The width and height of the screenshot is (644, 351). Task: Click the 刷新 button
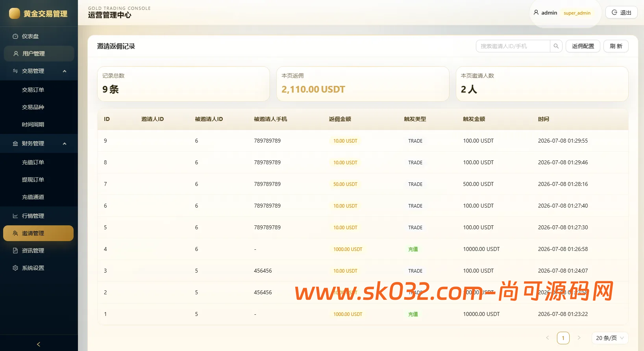(x=616, y=46)
